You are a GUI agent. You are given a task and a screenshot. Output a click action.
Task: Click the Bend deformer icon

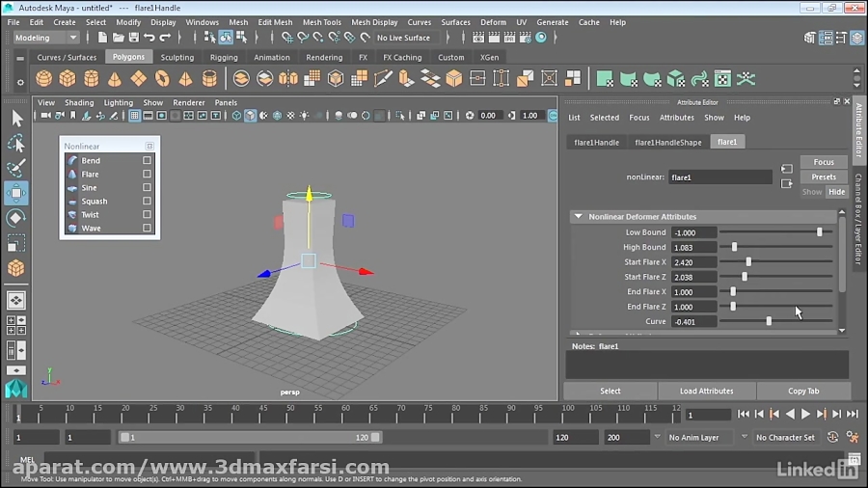pos(72,160)
